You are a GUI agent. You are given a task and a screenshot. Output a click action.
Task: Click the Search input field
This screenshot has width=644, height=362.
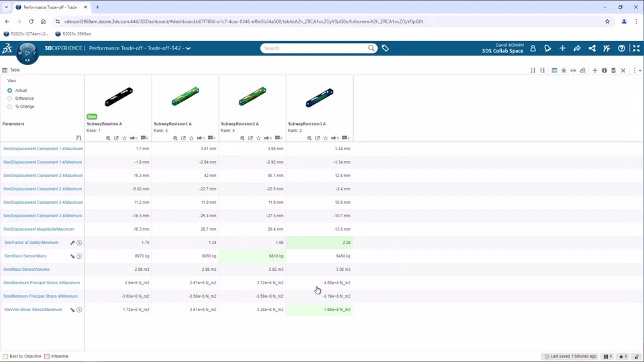coord(314,48)
